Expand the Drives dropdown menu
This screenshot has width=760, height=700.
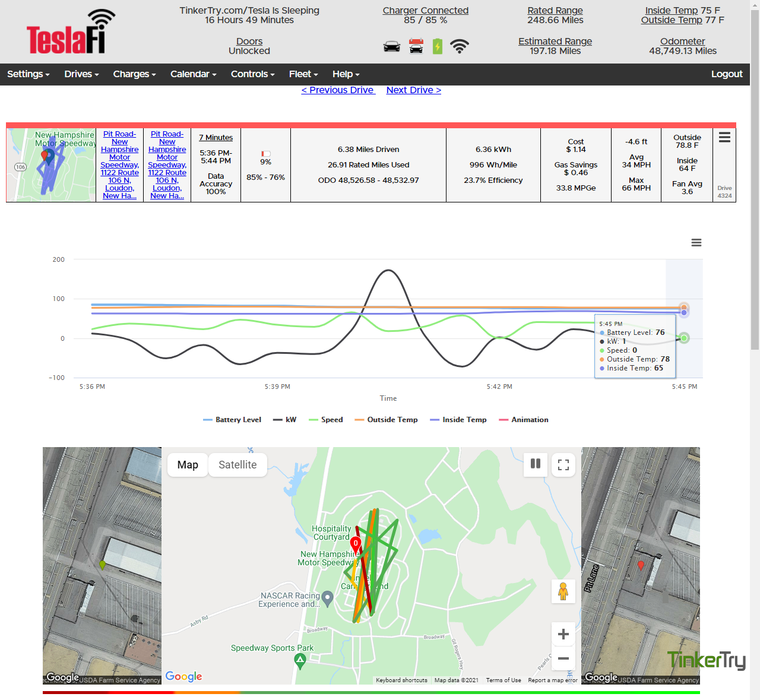[81, 74]
